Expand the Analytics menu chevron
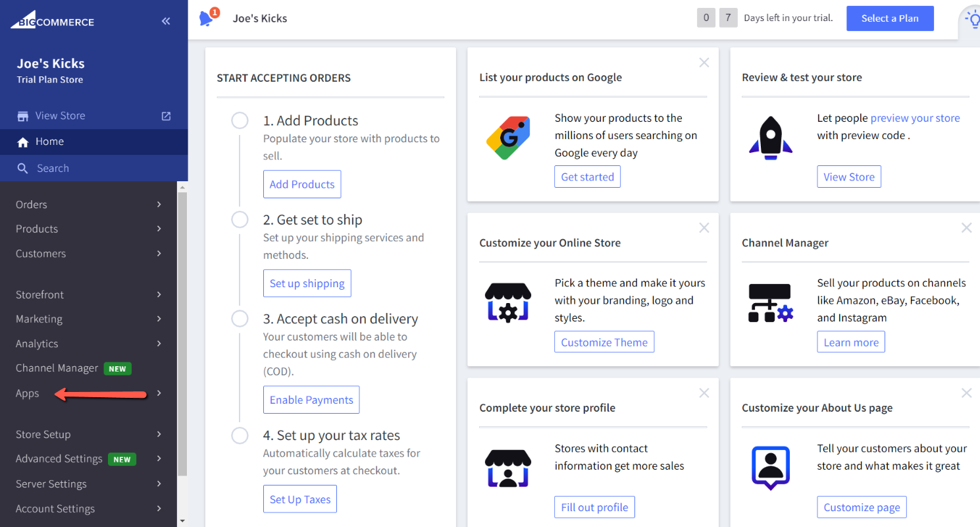The height and width of the screenshot is (527, 980). coord(159,343)
